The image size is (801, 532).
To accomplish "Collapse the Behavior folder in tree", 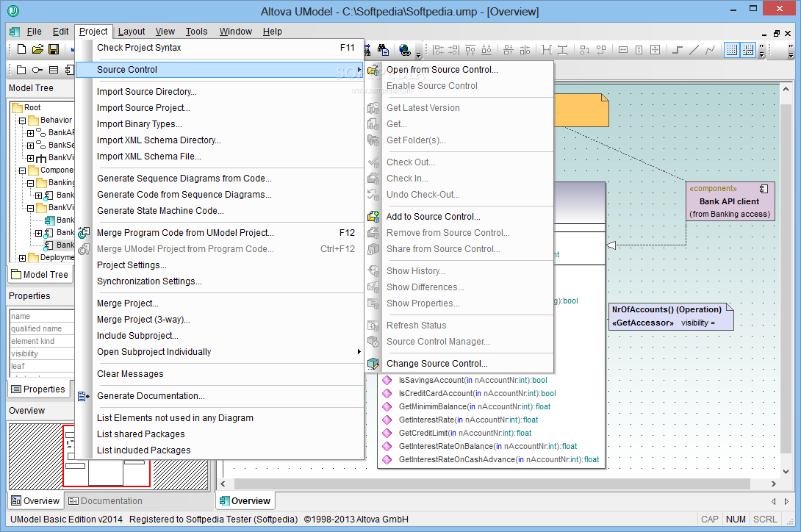I will coord(22,121).
